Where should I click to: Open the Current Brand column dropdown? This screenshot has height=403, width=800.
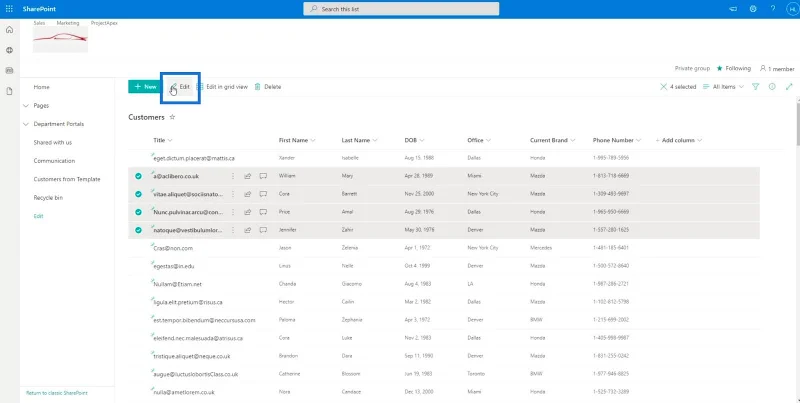tap(553, 140)
